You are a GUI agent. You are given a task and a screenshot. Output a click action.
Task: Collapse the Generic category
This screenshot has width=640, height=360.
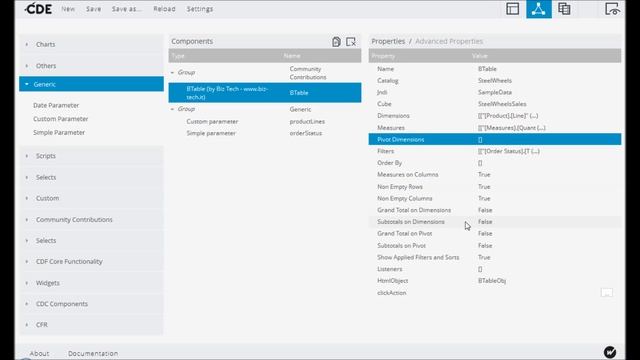(x=91, y=84)
